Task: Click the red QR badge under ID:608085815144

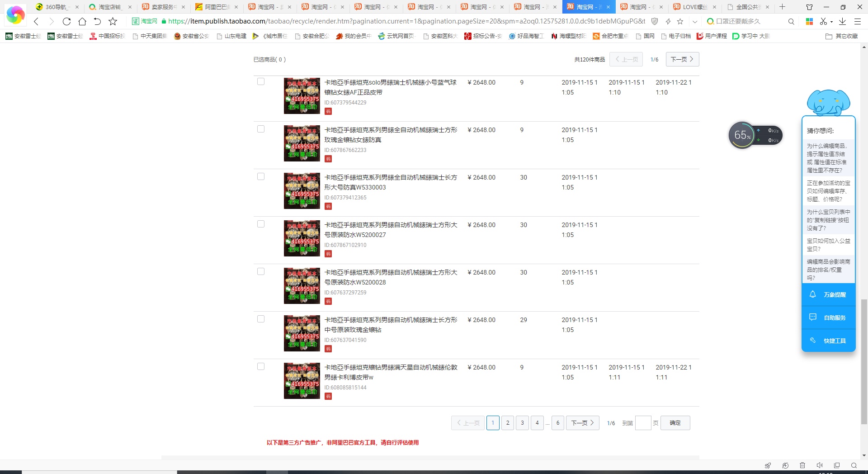Action: pyautogui.click(x=328, y=396)
